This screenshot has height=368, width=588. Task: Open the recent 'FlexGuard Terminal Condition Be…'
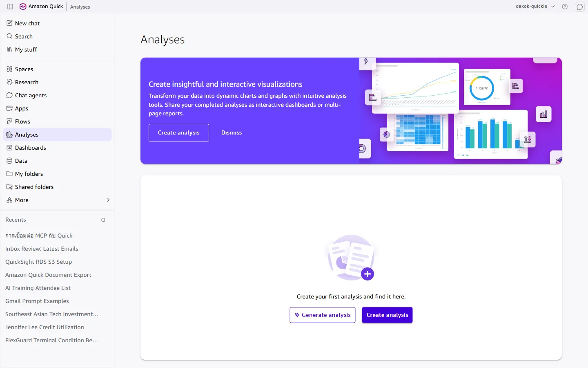51,340
